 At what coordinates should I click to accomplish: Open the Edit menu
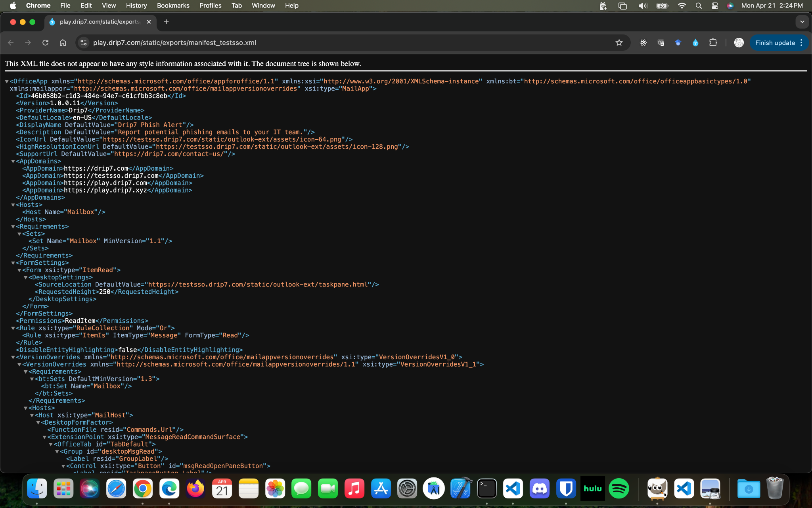click(86, 6)
